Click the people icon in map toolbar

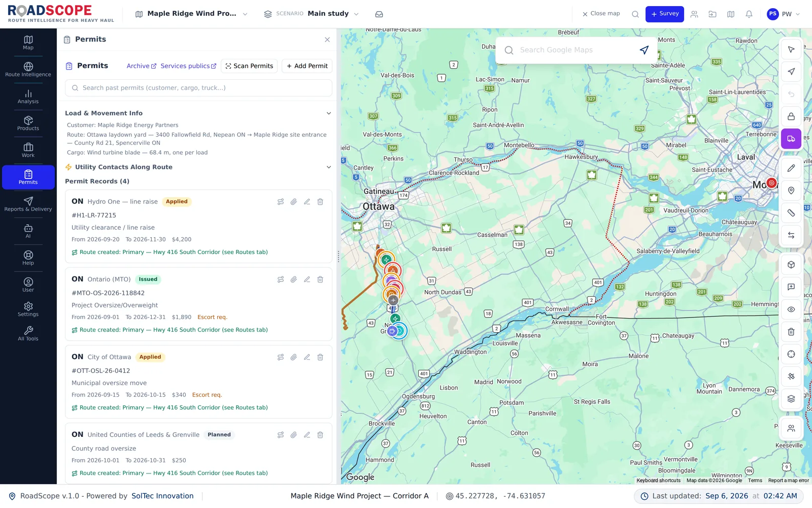[x=791, y=428]
